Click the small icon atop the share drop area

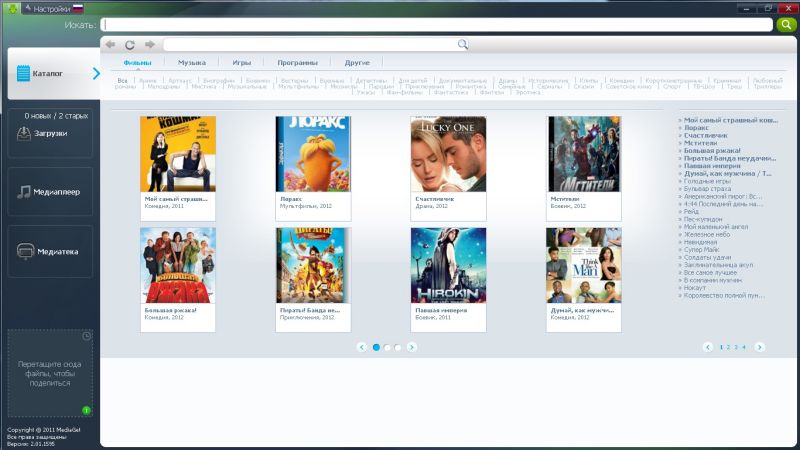(x=87, y=336)
